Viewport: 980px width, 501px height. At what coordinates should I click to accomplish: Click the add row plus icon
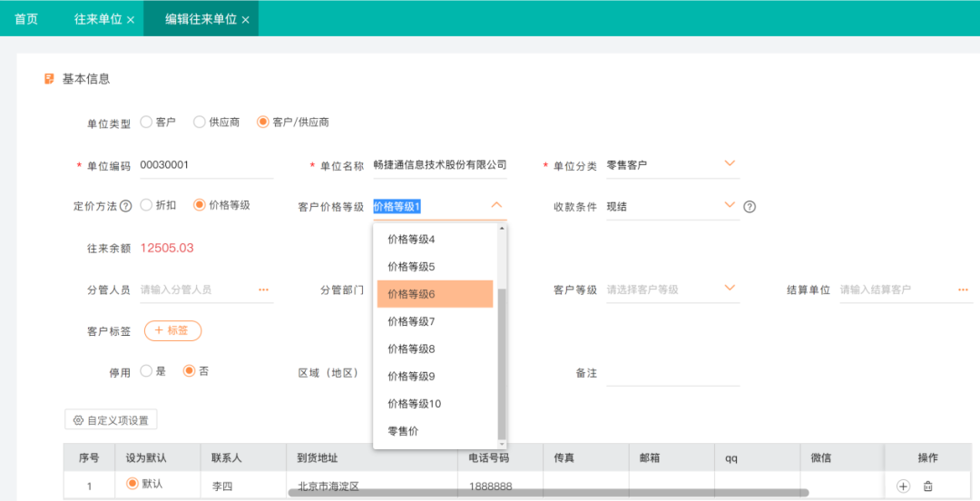[x=903, y=486]
